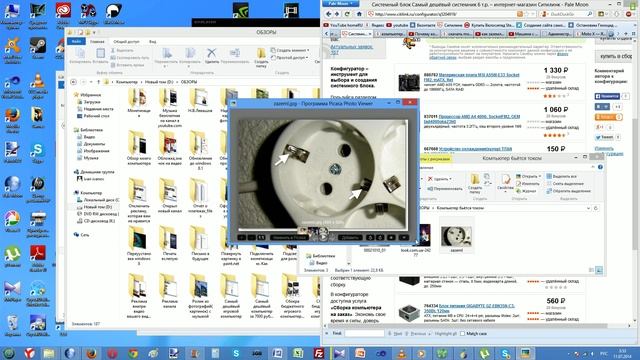Open AMD A4 processor product link
The height and width of the screenshot is (360, 640).
[472, 119]
